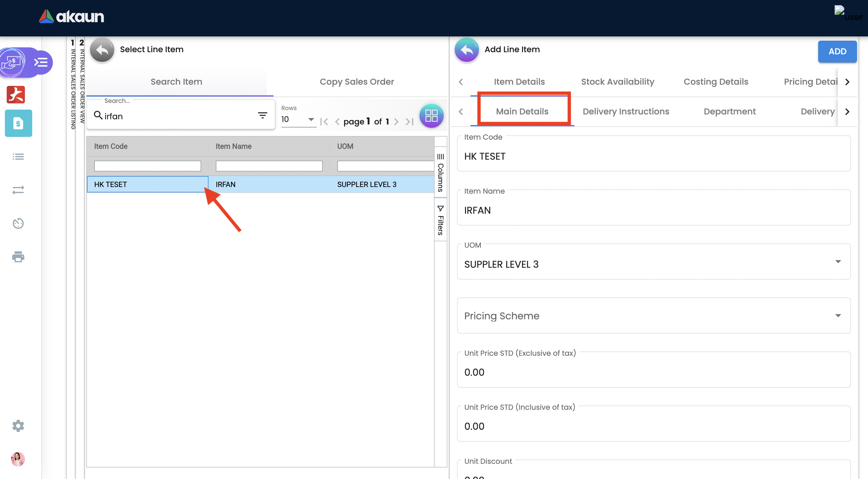Expand the purple sidebar menu toggle
The height and width of the screenshot is (479, 868).
pos(41,62)
